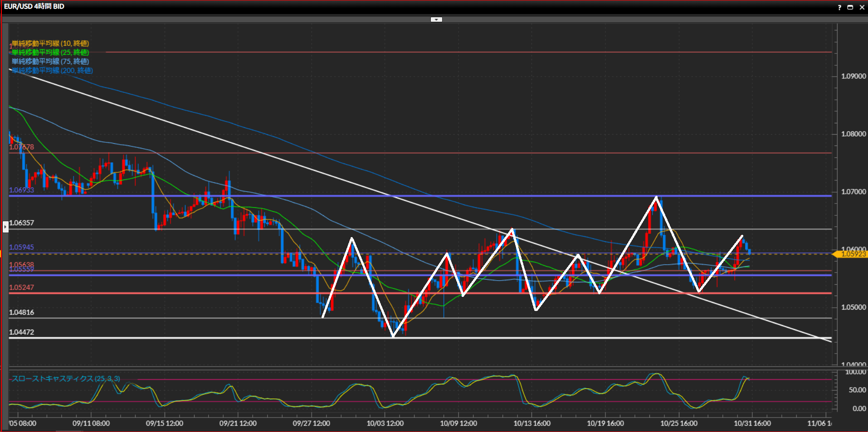Click the help question mark icon
The height and width of the screenshot is (432, 868).
839,7
